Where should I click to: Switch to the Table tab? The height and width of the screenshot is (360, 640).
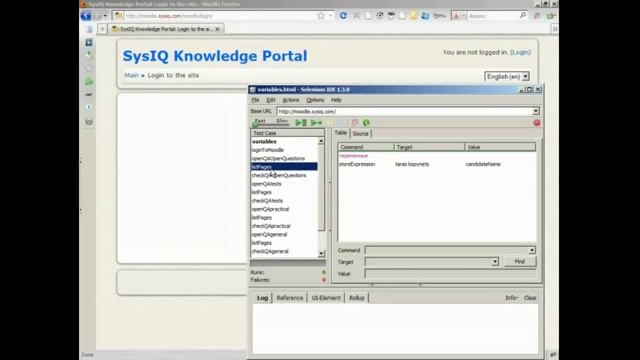click(340, 133)
